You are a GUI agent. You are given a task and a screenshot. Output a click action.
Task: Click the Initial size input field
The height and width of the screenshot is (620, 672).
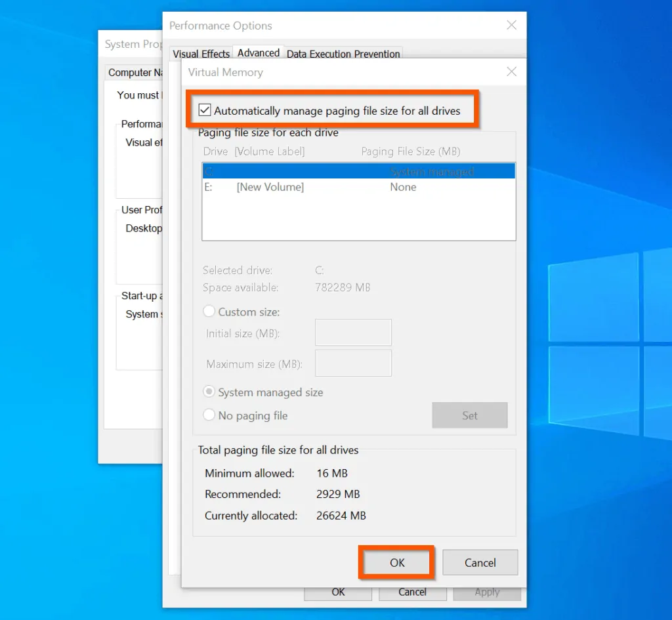pos(353,333)
